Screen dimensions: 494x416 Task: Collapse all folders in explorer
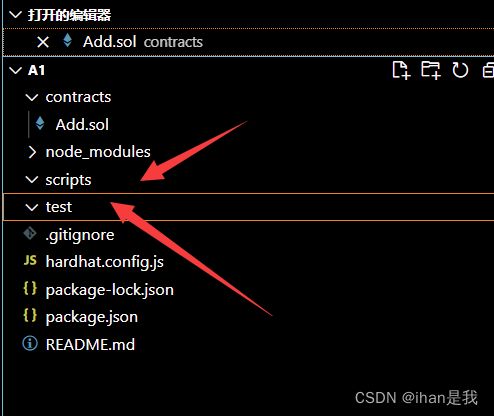(488, 70)
